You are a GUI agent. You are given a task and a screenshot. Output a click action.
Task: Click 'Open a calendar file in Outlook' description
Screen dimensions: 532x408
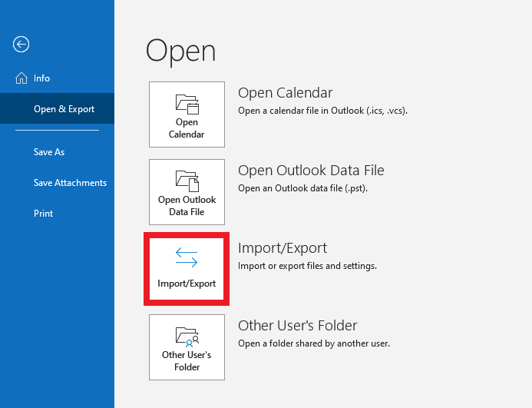click(322, 111)
